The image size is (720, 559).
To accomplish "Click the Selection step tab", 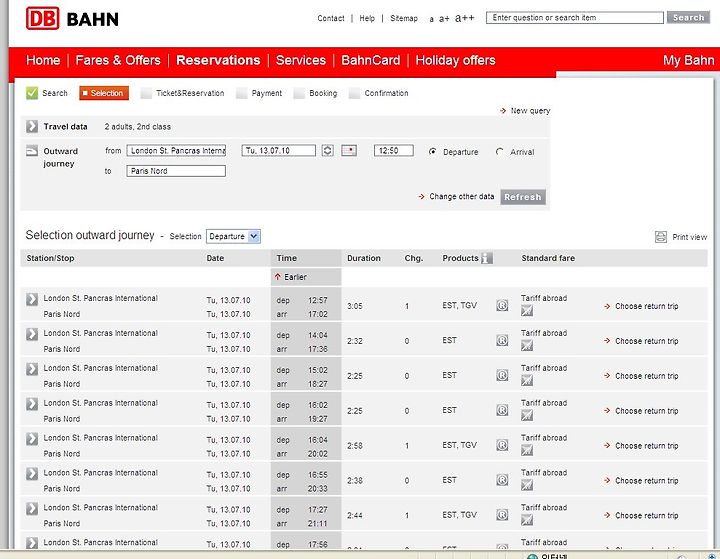I will click(x=104, y=93).
